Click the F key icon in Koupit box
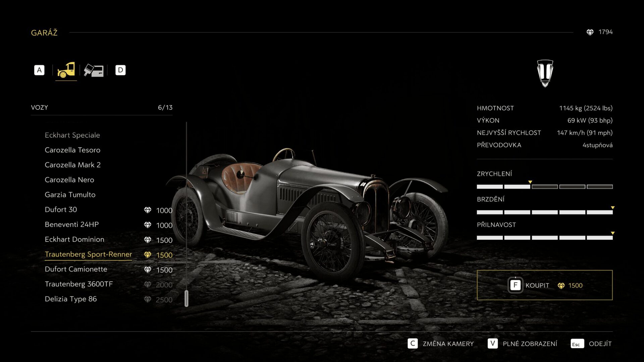This screenshot has width=644, height=362. point(515,285)
